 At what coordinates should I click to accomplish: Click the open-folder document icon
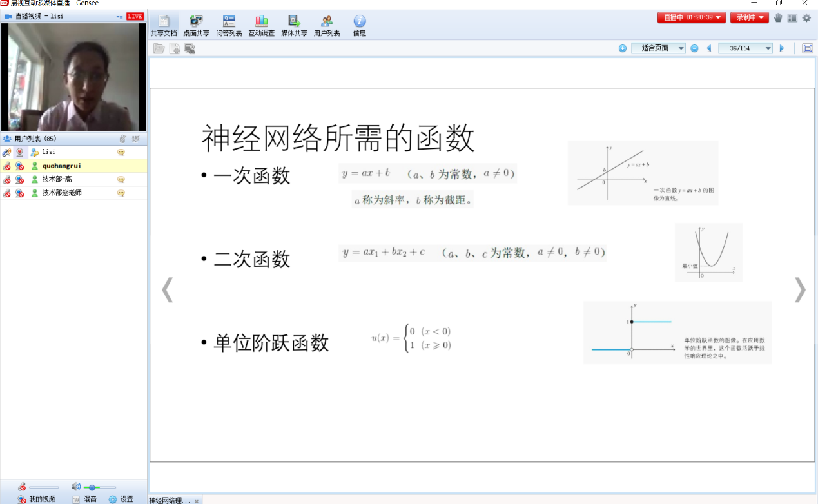(x=159, y=48)
